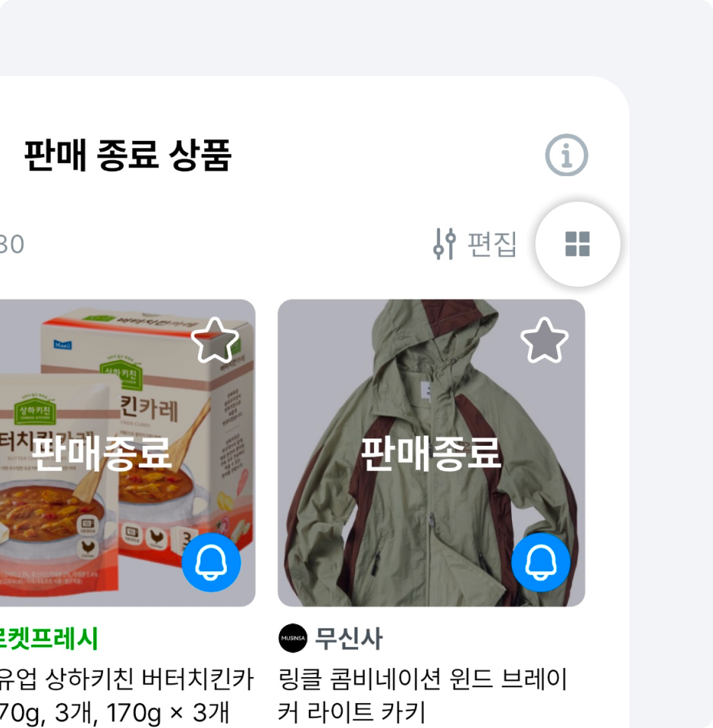The height and width of the screenshot is (728, 713).
Task: Open the butter chicken curry product image
Action: [127, 453]
